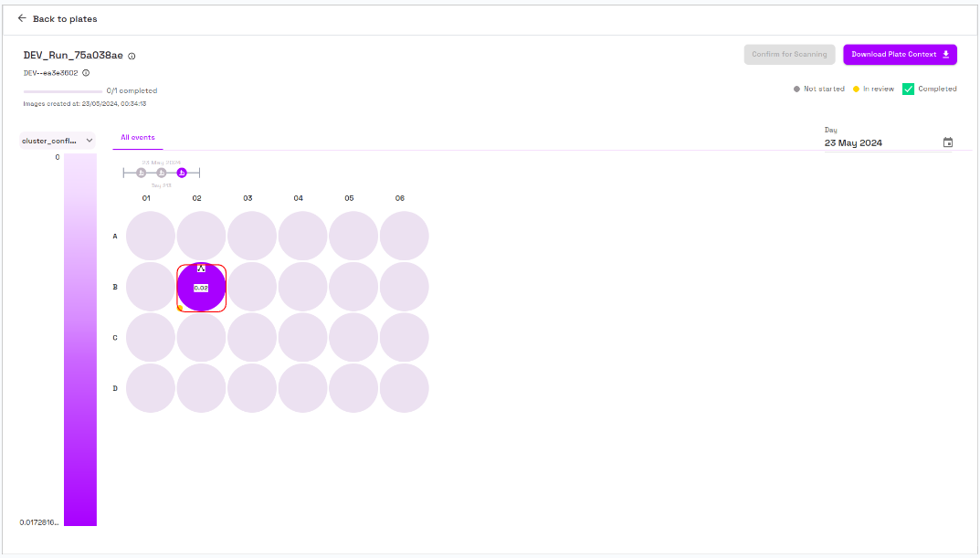Select the first timeline event marker
Screen dimensions: 980x558
141,173
